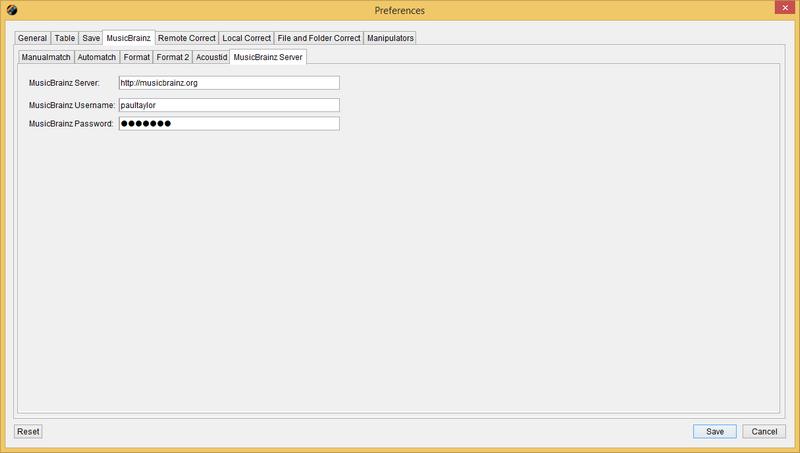Viewport: 800px width, 453px height.
Task: Switch to the Local Correct tab
Action: pyautogui.click(x=246, y=38)
